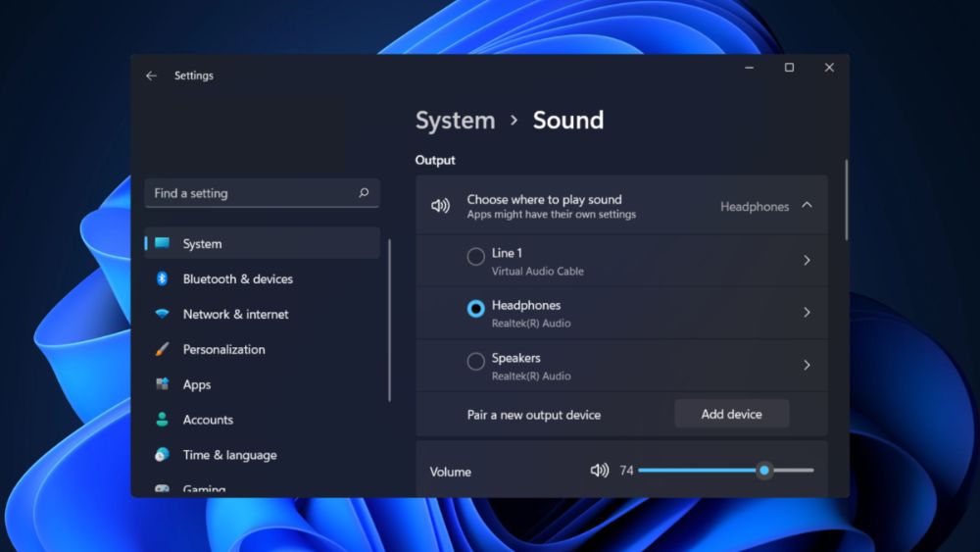Click the volume slider thumb
This screenshot has height=552, width=980.
click(763, 470)
